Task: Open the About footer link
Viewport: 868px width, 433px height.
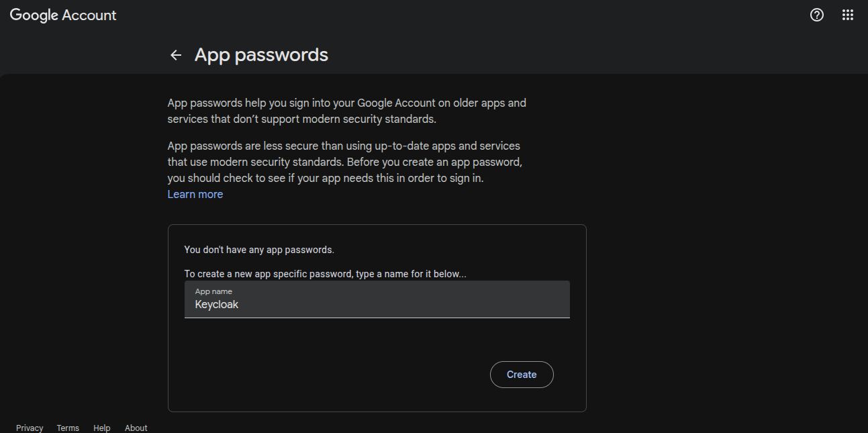Action: (x=136, y=428)
